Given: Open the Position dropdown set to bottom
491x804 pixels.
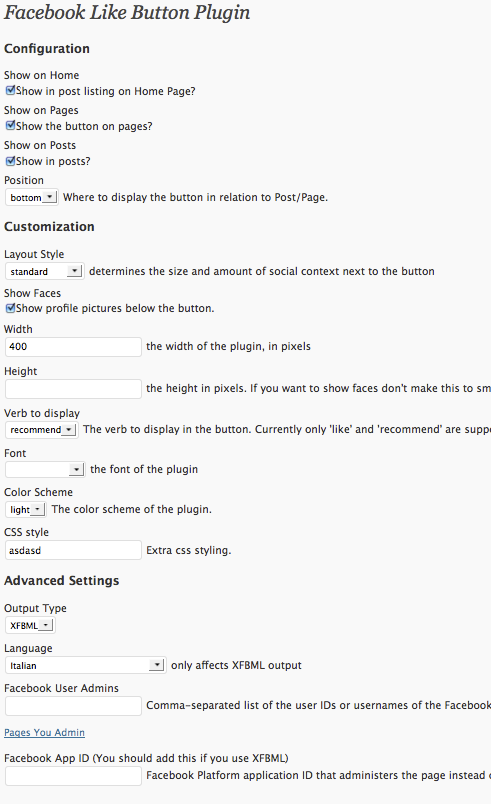Looking at the screenshot, I should click(31, 197).
